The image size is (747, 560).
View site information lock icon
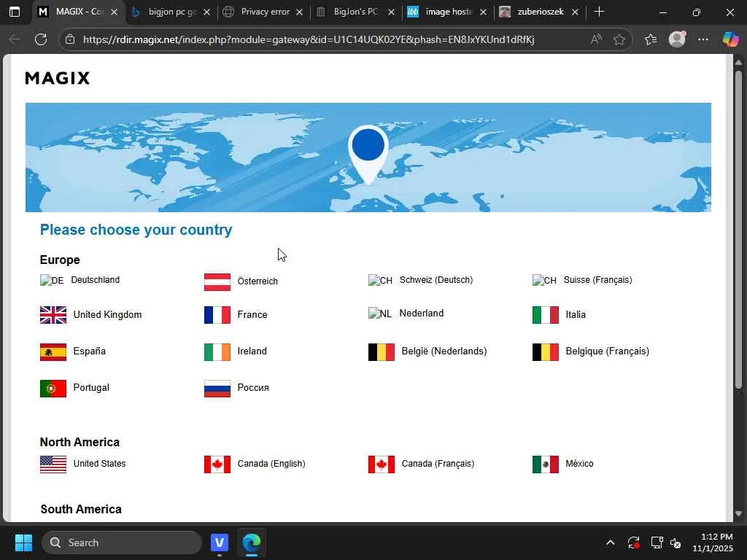[x=70, y=39]
